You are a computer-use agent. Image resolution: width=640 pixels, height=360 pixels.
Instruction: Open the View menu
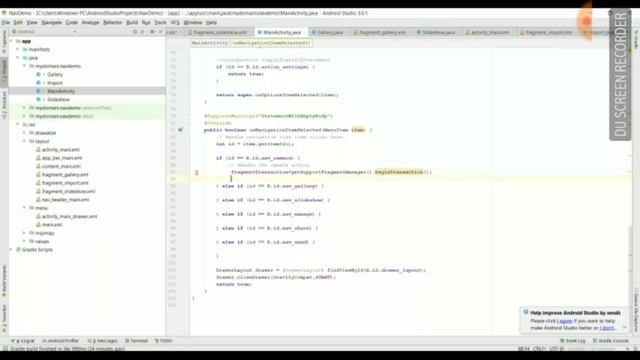[x=32, y=22]
